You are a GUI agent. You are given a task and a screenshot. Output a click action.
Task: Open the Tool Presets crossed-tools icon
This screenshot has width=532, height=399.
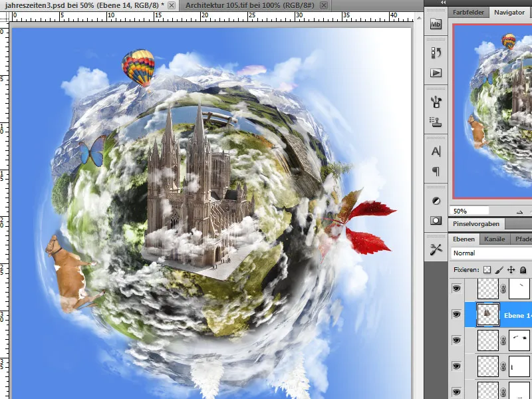tap(436, 250)
